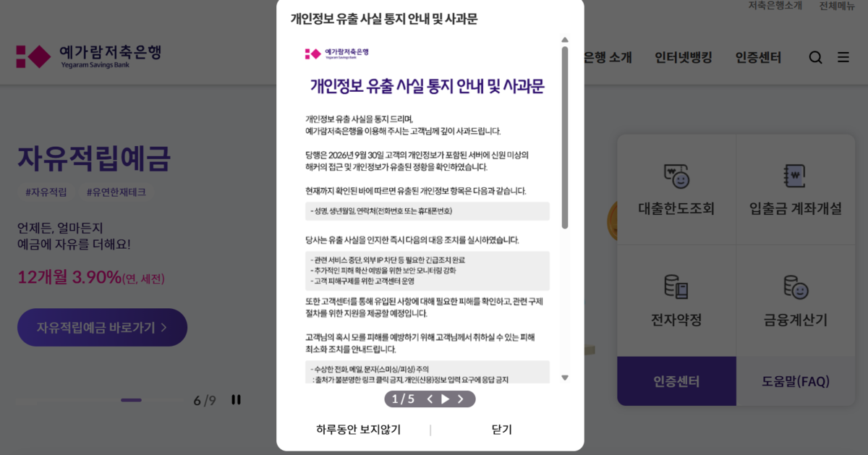Click the #유연한재테크 hashtag
868x455 pixels.
pyautogui.click(x=116, y=192)
